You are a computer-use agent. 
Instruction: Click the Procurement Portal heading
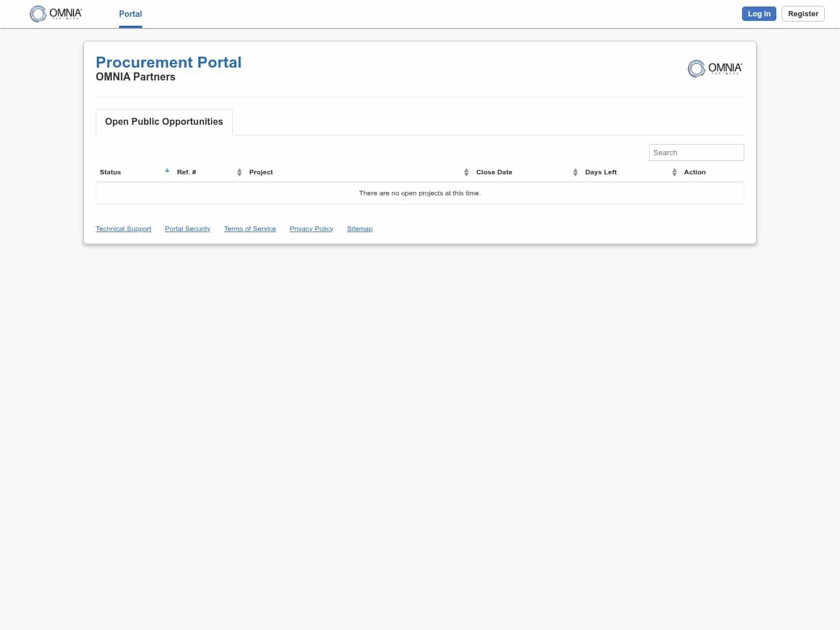click(169, 62)
